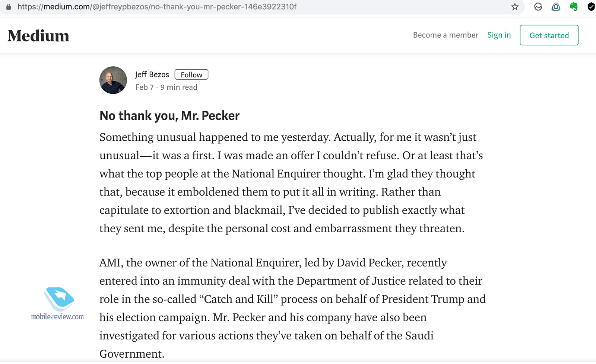
Task: Click the blue triangular extension icon
Action: tap(556, 7)
